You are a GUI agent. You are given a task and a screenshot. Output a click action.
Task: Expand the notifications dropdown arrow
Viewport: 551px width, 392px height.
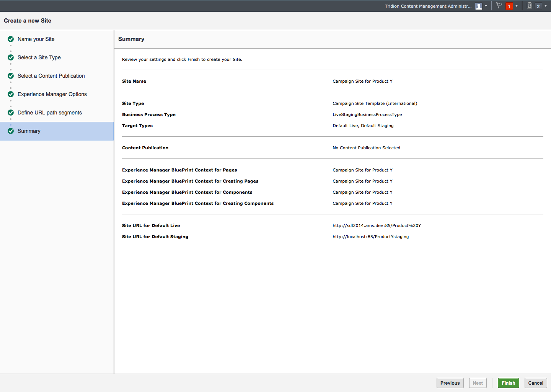point(517,6)
